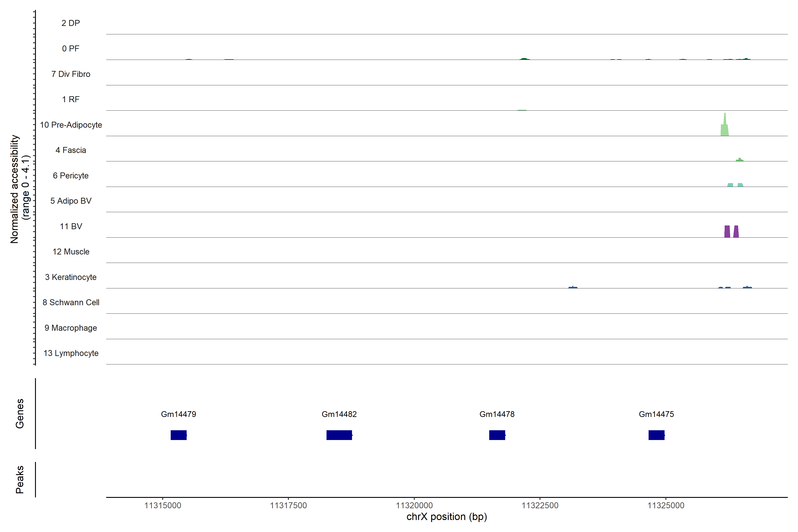798x532 pixels.
Task: Click the purple BV track peak
Action: (x=727, y=231)
